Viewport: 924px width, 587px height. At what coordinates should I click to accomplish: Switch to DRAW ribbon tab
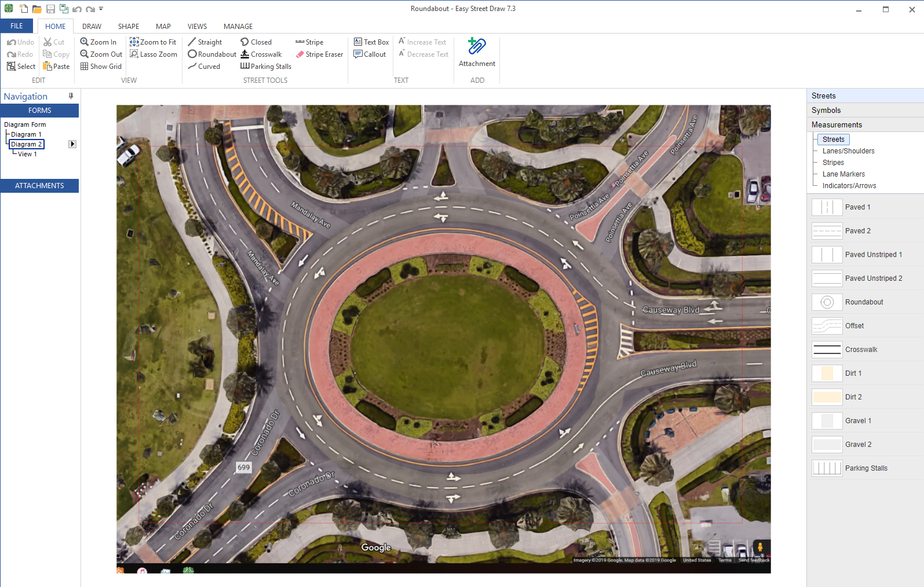pos(92,26)
